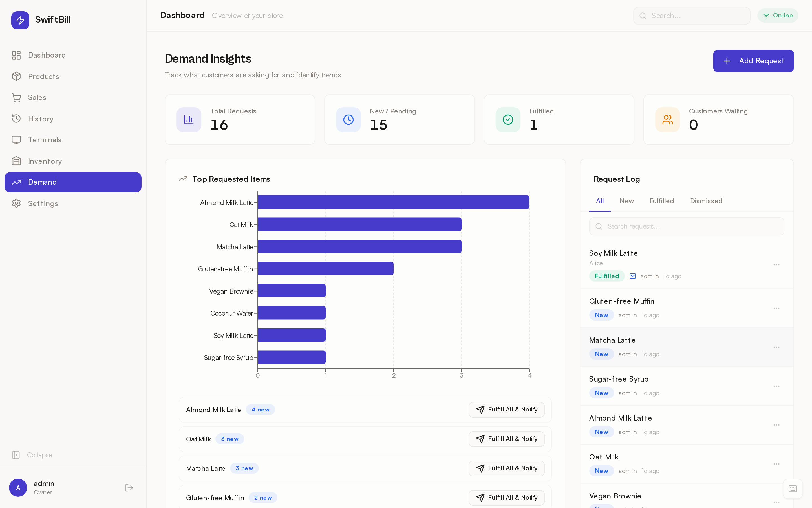Go to Sales in the sidebar
812x508 pixels.
pos(73,97)
